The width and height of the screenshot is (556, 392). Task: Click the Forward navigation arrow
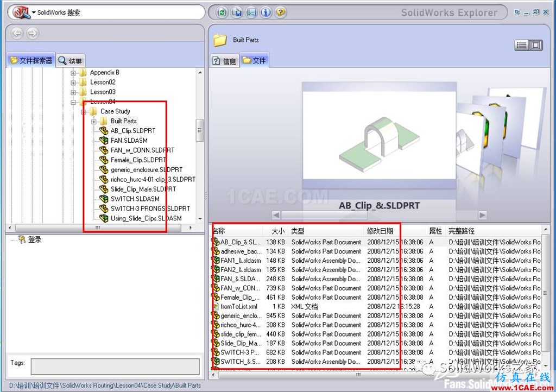pyautogui.click(x=32, y=33)
